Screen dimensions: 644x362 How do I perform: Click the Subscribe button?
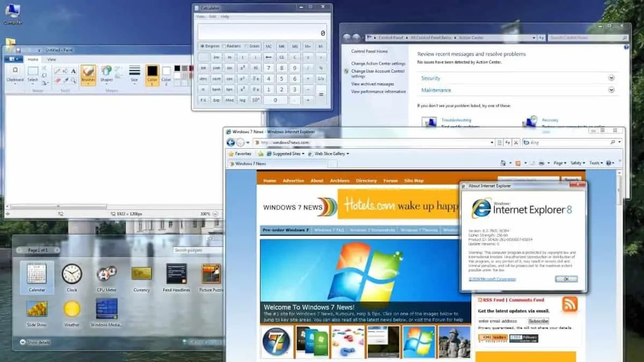538,321
